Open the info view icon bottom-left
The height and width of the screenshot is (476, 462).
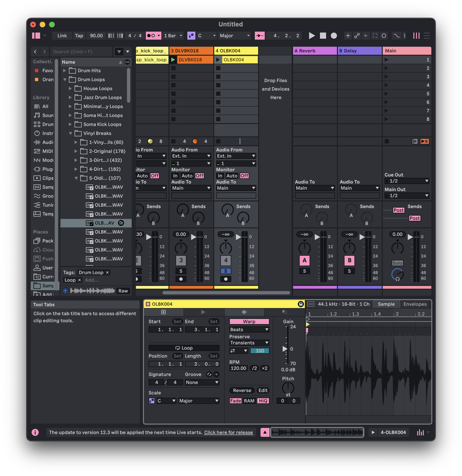pos(35,432)
